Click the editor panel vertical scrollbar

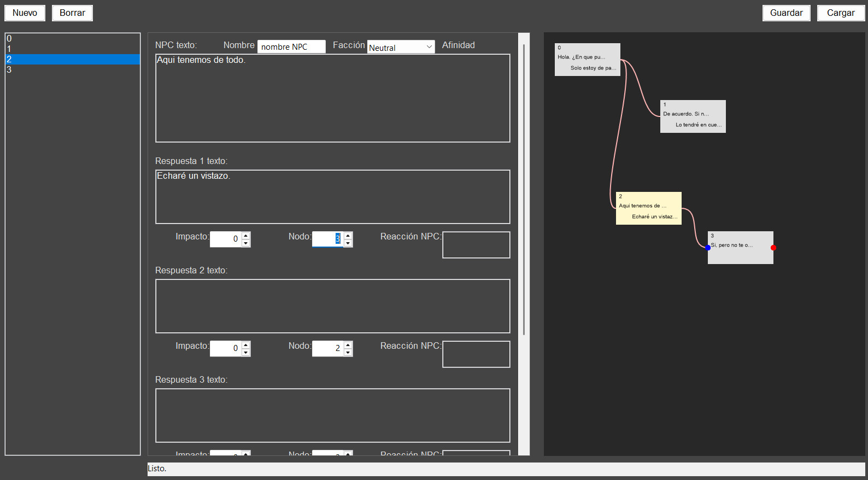tap(524, 191)
